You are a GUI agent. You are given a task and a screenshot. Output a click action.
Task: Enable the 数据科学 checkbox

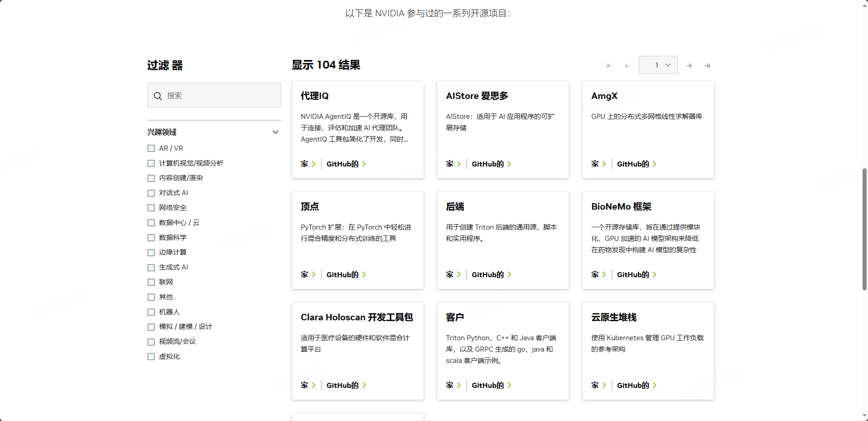(x=151, y=238)
